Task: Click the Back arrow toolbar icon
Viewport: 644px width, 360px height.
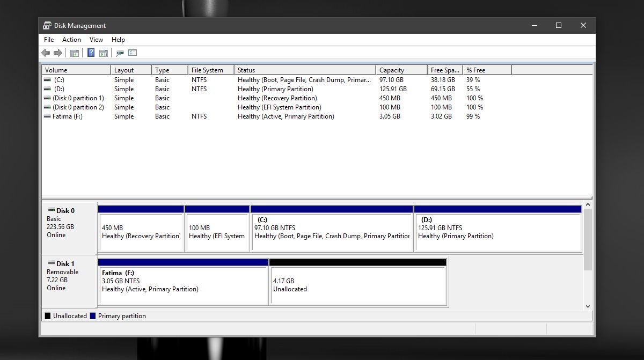Action: point(46,53)
